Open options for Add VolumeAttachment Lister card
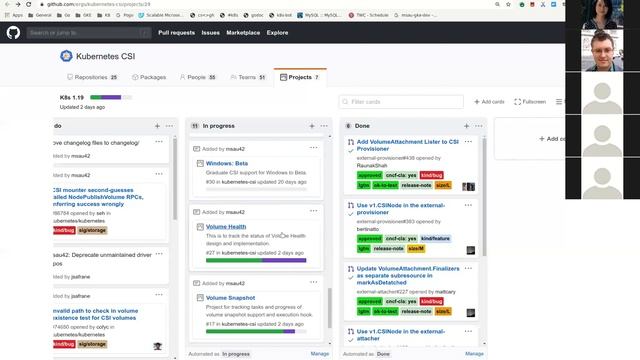This screenshot has height=360, width=640. point(468,142)
